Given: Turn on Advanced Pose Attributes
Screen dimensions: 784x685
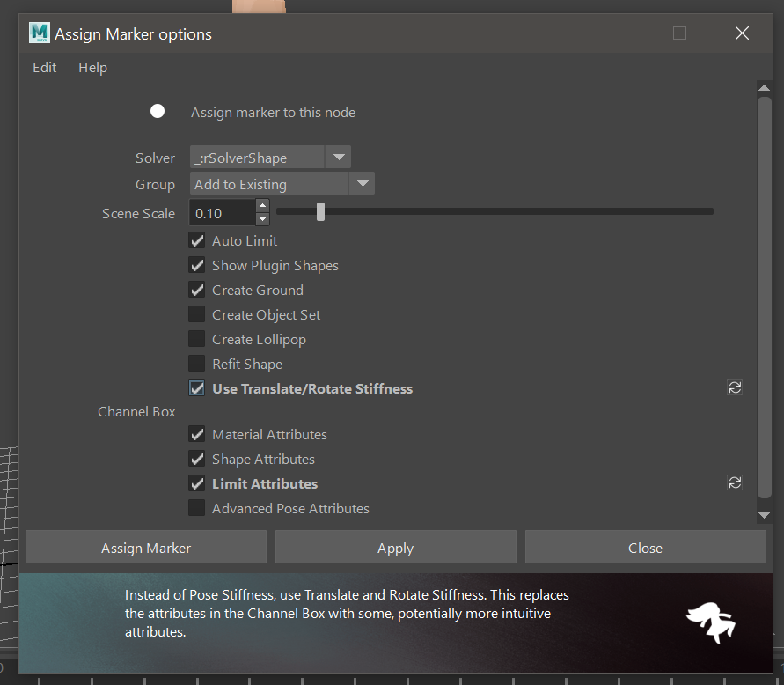Looking at the screenshot, I should pyautogui.click(x=197, y=508).
